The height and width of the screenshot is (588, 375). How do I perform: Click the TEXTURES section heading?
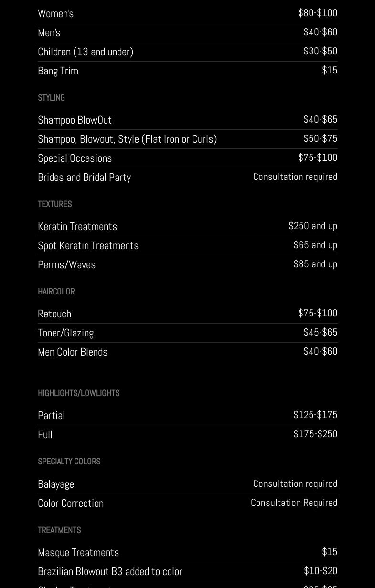tap(54, 204)
